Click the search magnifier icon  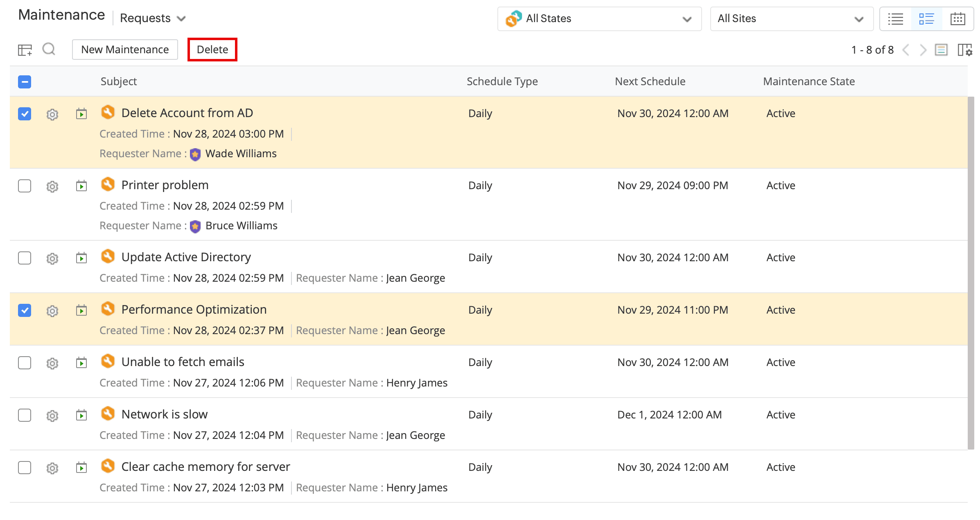49,50
